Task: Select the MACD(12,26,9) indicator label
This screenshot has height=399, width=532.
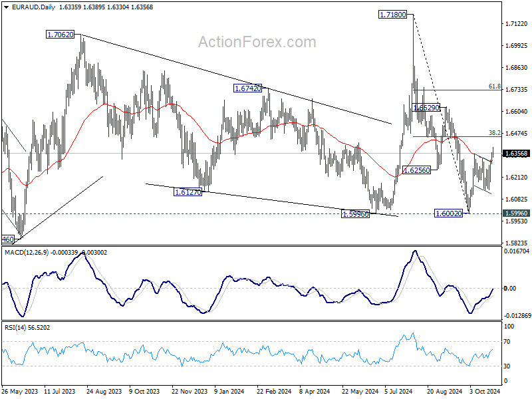Action: (27, 253)
